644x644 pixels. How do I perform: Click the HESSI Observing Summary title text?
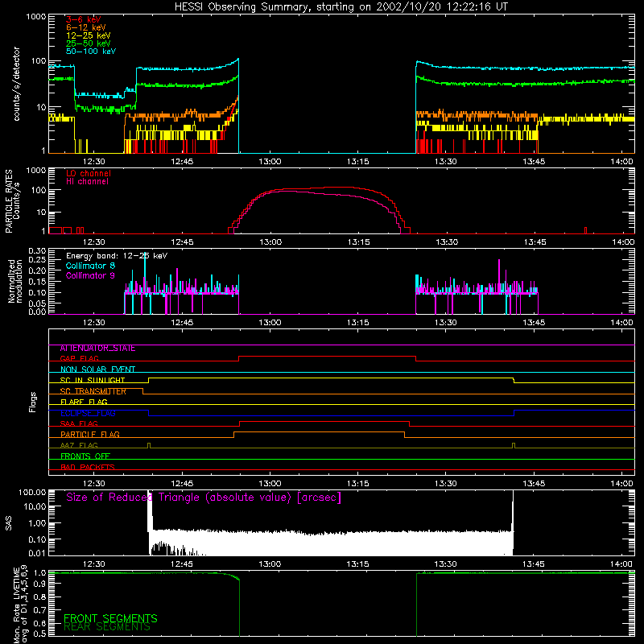point(341,7)
